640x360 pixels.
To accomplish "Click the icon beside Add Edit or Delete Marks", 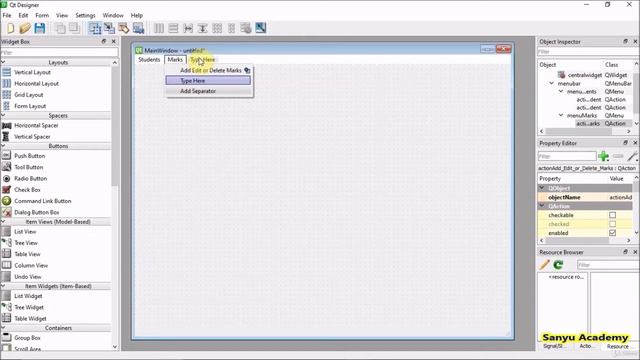I will coord(247,70).
